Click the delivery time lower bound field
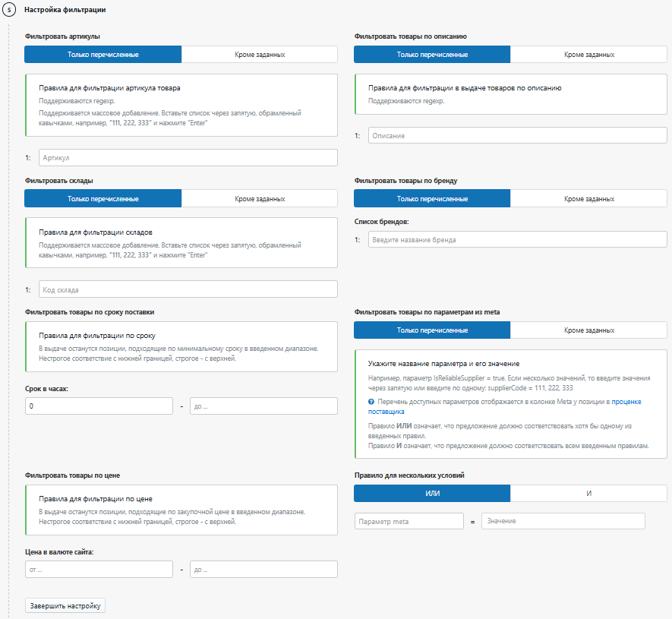The image size is (672, 619). pos(99,406)
